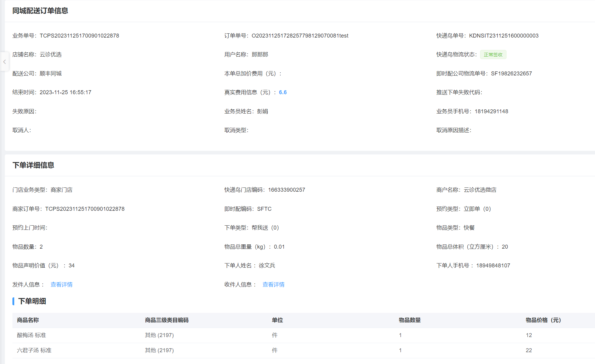Click user name 那那那
Screen dimensions: 595x364
260,55
